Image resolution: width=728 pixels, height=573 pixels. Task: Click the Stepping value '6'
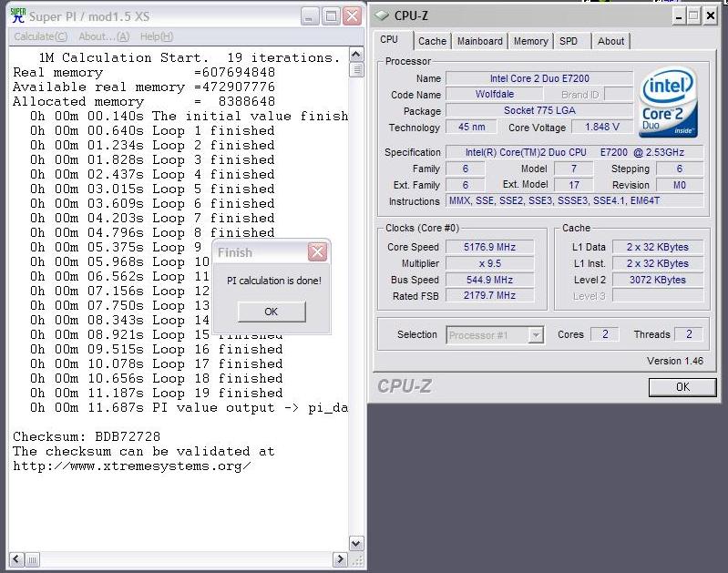tap(680, 169)
